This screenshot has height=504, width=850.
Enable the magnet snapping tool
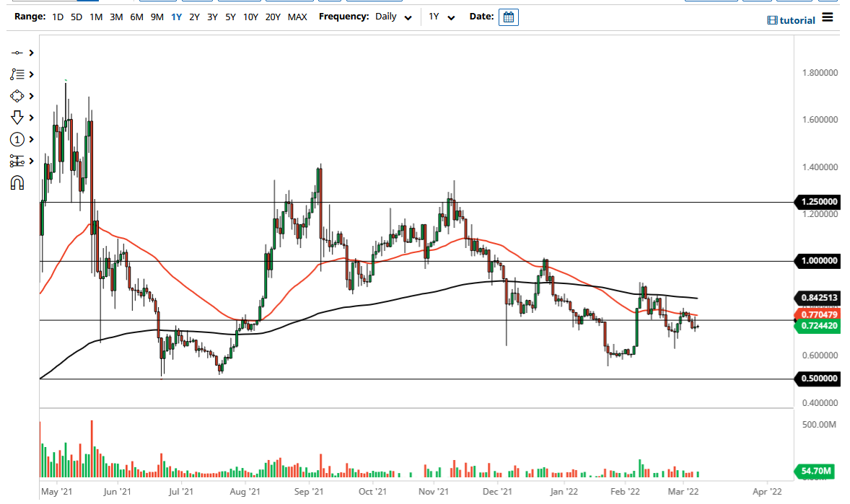[x=16, y=182]
